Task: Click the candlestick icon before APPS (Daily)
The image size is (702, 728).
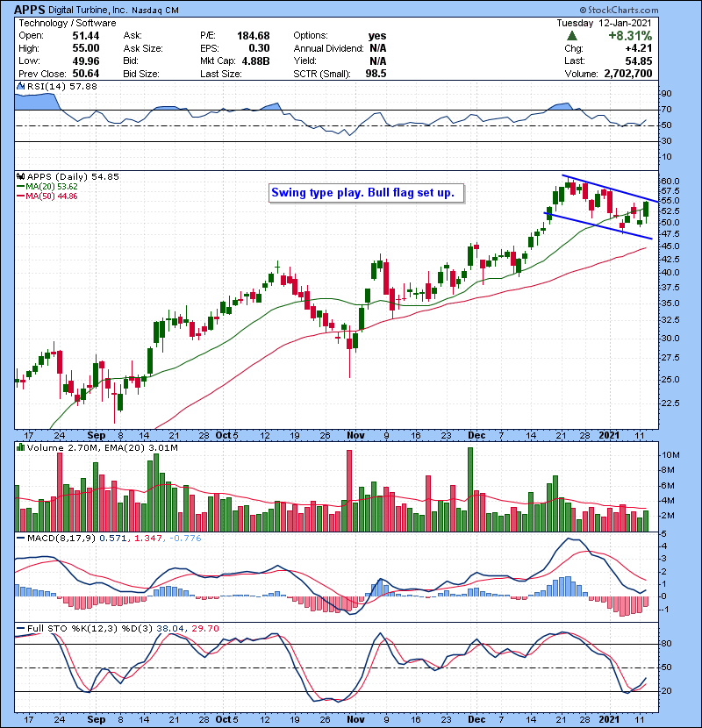Action: (20, 176)
